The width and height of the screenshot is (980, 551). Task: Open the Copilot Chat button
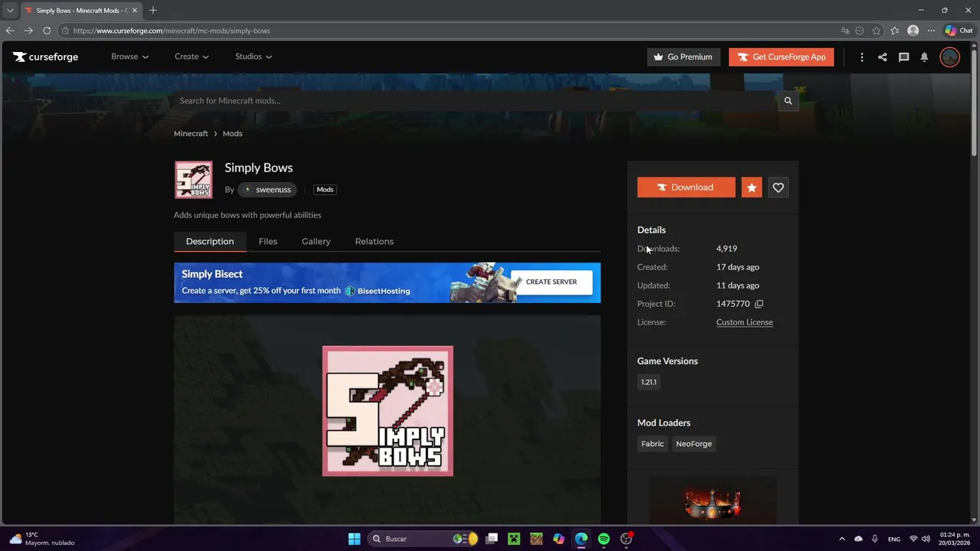tap(959, 31)
